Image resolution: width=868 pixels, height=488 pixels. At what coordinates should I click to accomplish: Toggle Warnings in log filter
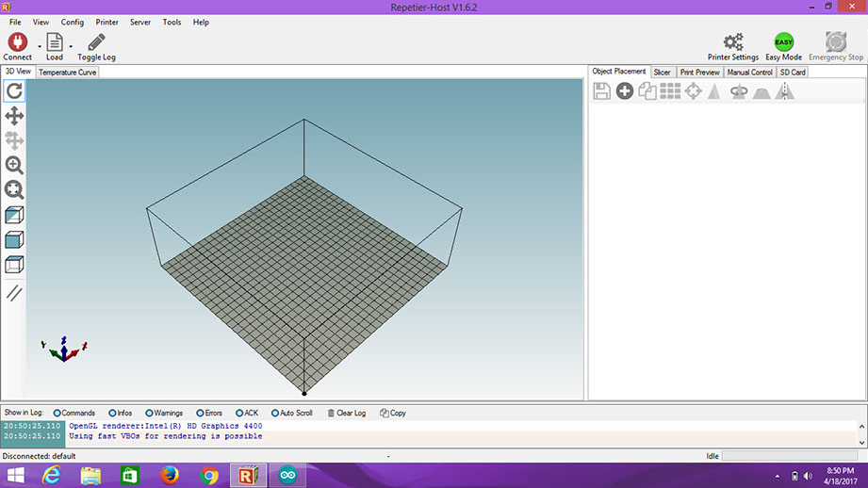[x=164, y=413]
